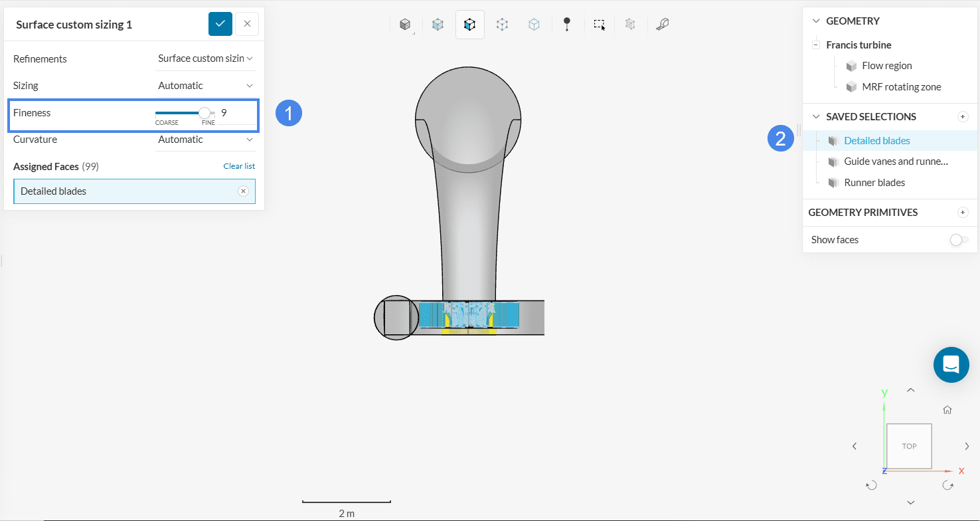Remove Detailed blades from assigned faces

click(x=243, y=191)
